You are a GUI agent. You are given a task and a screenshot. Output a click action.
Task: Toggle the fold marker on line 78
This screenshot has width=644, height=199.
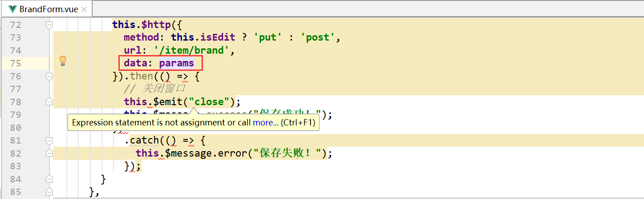point(49,102)
